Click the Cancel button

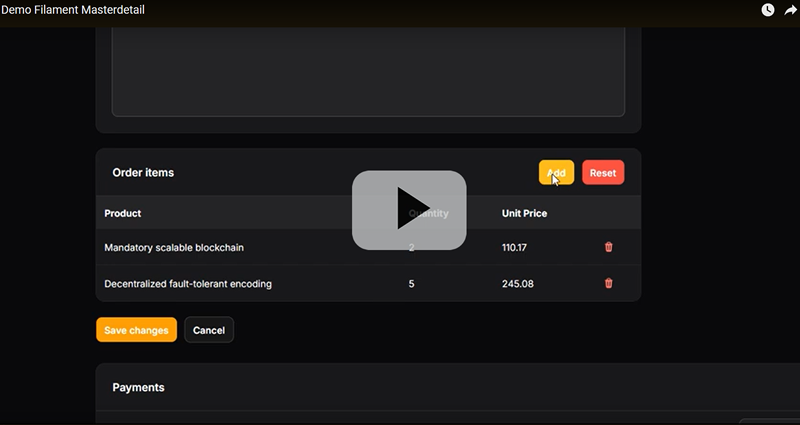click(209, 330)
